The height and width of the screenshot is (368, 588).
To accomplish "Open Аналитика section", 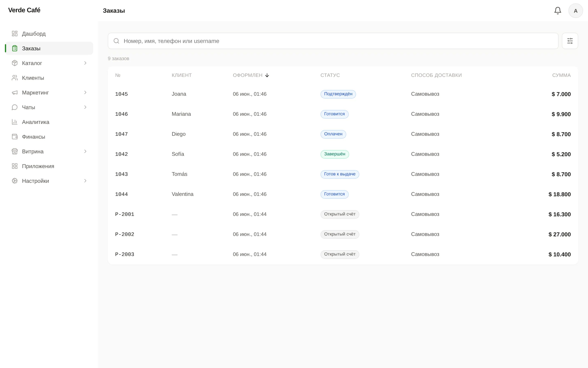I will pos(49,122).
